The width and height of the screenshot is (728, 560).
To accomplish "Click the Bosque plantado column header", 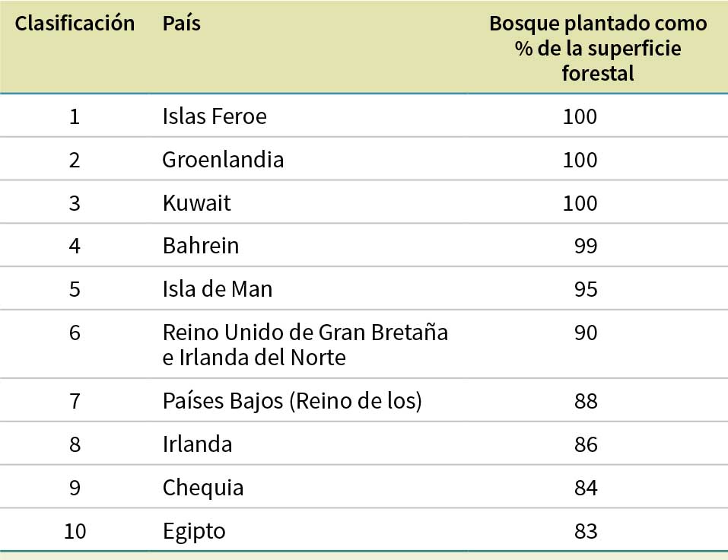I will 598,49.
